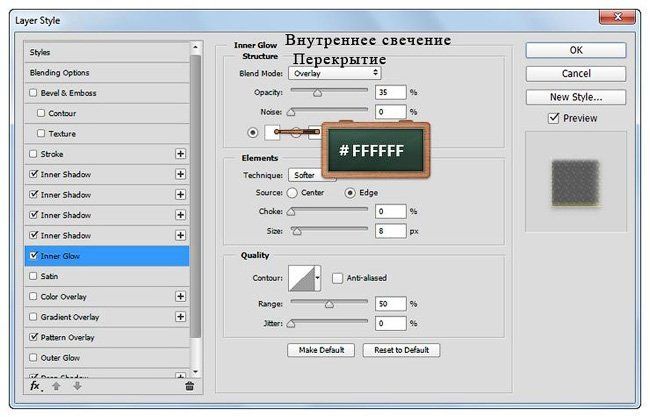This screenshot has height=417, width=650.
Task: Click the Opacity slider handle
Action: [317, 93]
